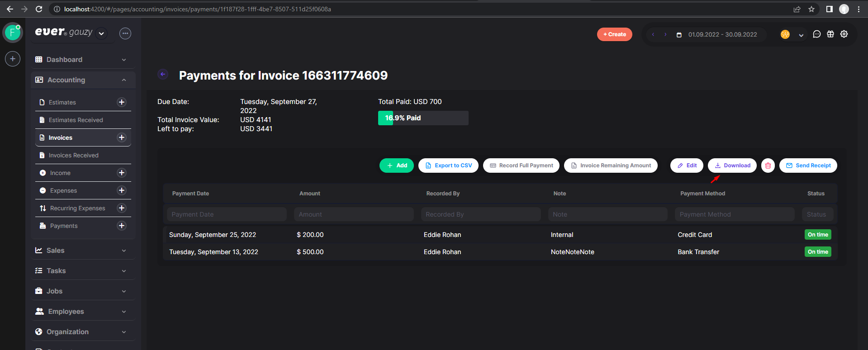Screen dimensions: 868x350
Task: Focus the Amount filter field
Action: tap(354, 214)
